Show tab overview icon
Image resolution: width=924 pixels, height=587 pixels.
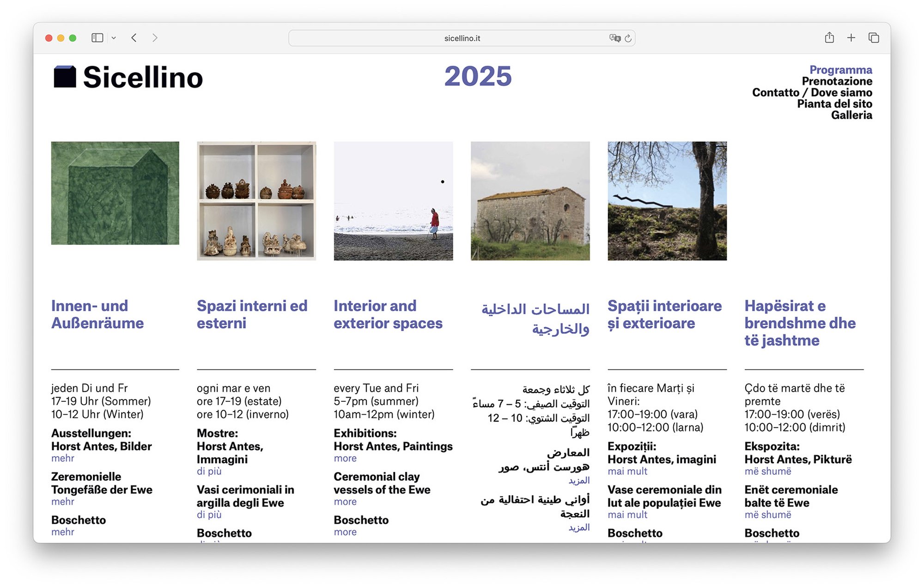[873, 38]
